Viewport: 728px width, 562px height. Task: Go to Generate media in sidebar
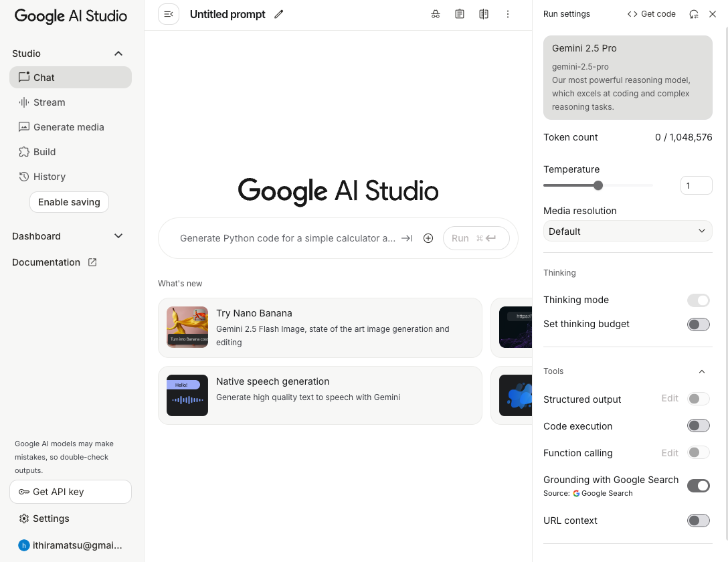click(x=68, y=127)
